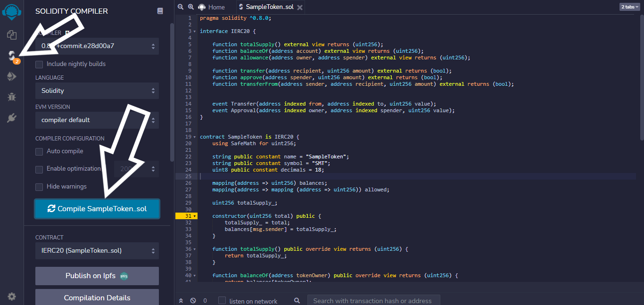Viewport: 644px width, 305px height.
Task: Tick the Hide warnings checkbox
Action: tap(39, 187)
